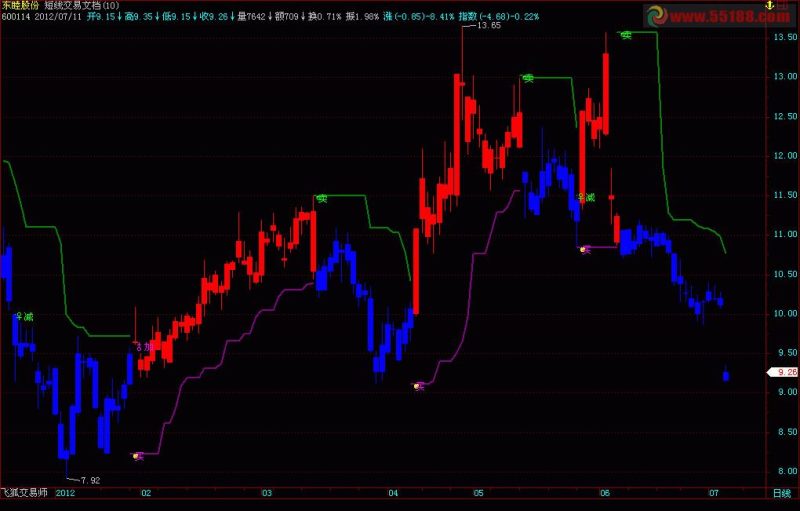This screenshot has width=800, height=511.
Task: Click the 买 buy marker near 10.80 in late May
Action: (x=585, y=250)
